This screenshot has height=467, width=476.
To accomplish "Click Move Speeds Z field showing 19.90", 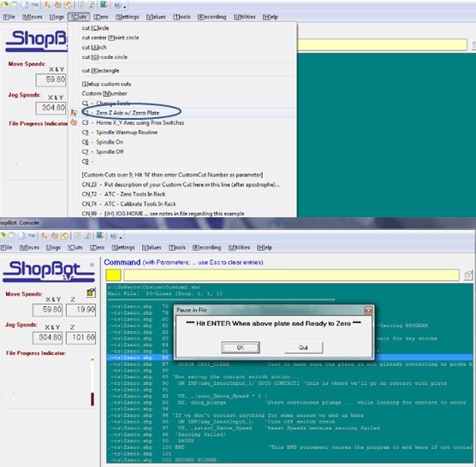I will pyautogui.click(x=81, y=310).
